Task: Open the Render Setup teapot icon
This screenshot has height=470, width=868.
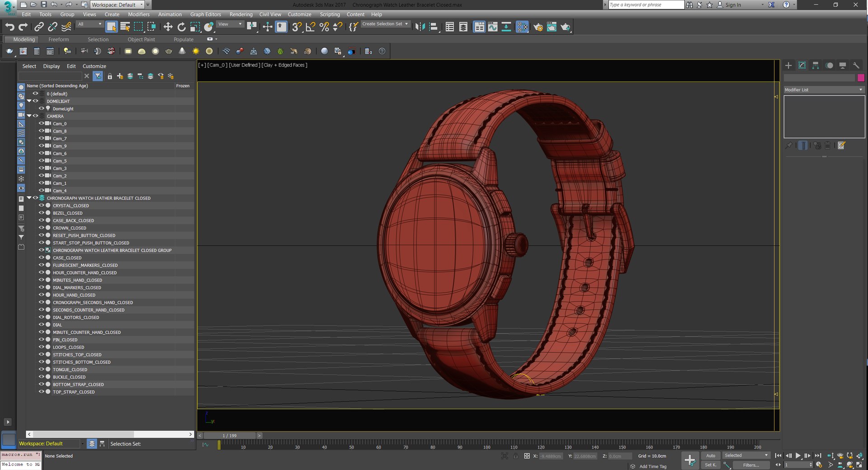Action: [538, 27]
